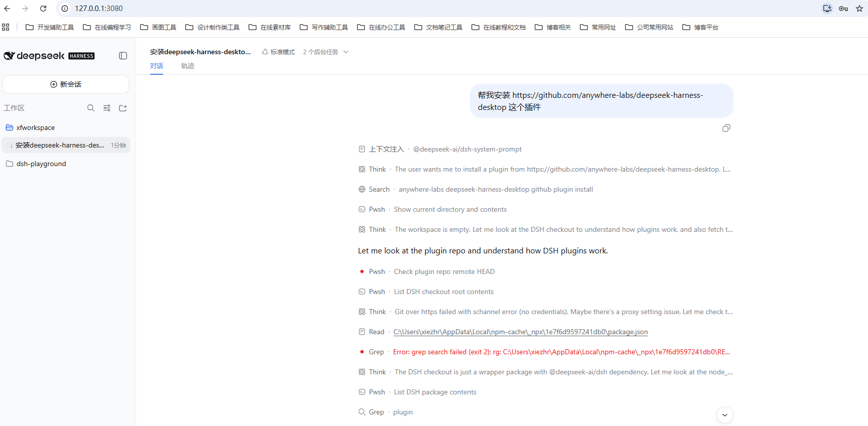This screenshot has height=426, width=868.
Task: Expand Think step 'The DSH checkout is just a wrapper'
Action: click(545, 372)
